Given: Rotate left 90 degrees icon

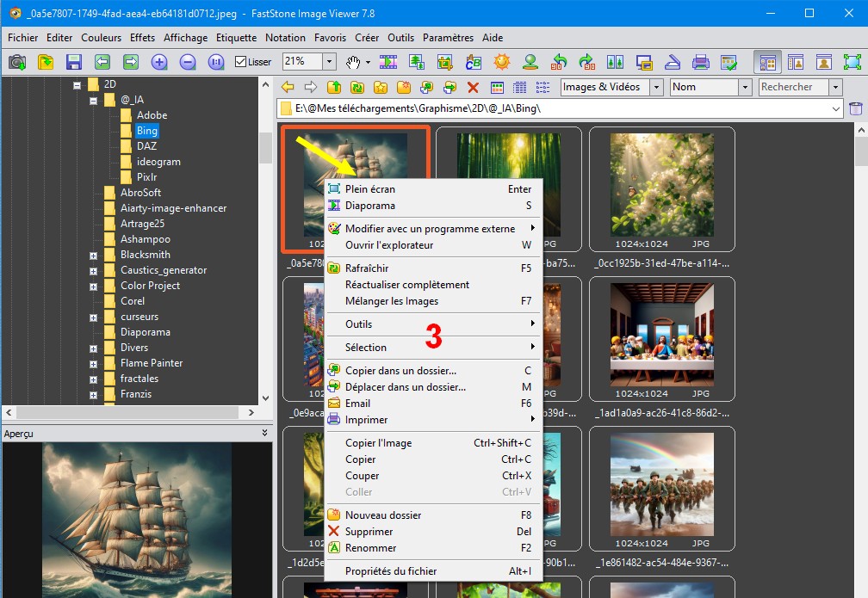Looking at the screenshot, I should tap(559, 61).
